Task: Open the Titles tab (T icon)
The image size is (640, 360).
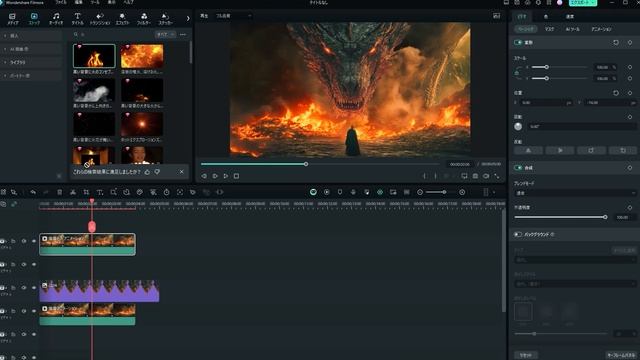Action: click(78, 19)
